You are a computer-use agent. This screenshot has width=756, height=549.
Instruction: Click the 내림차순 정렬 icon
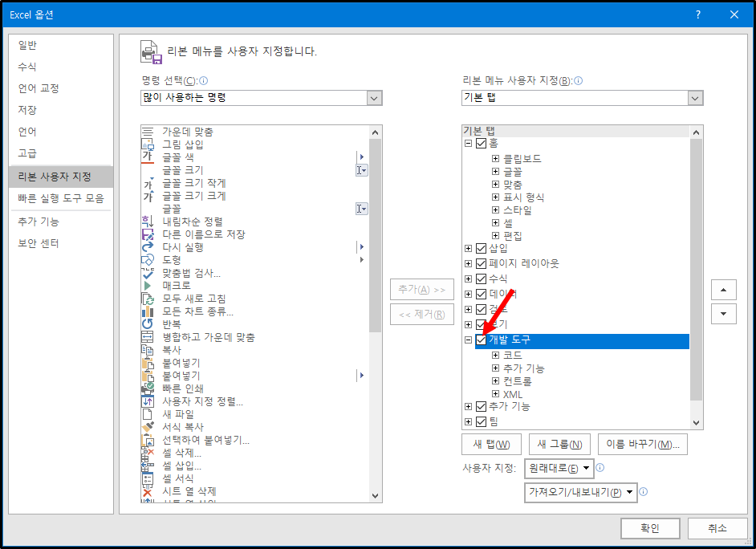pos(148,222)
